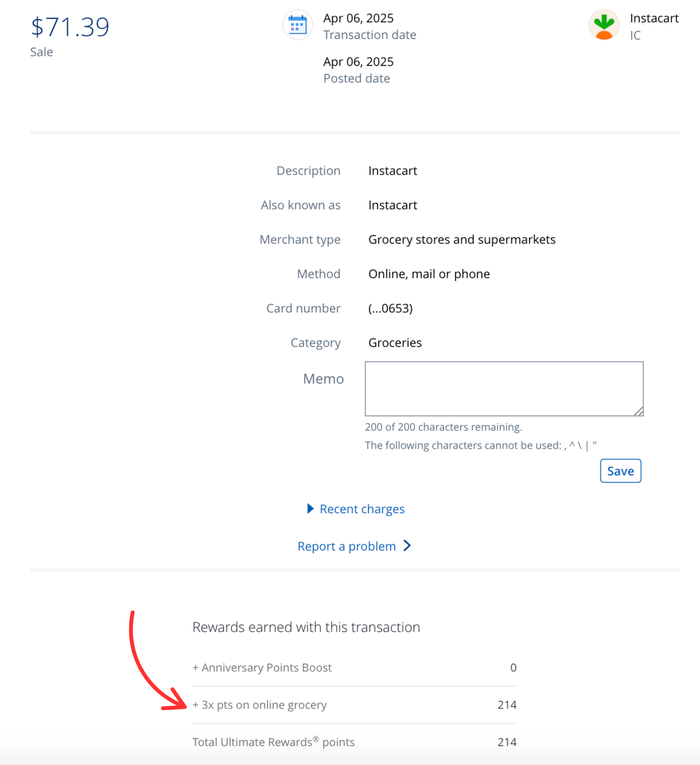The width and height of the screenshot is (700, 765).
Task: Click Rewards earned with this transaction heading
Action: pos(306,627)
